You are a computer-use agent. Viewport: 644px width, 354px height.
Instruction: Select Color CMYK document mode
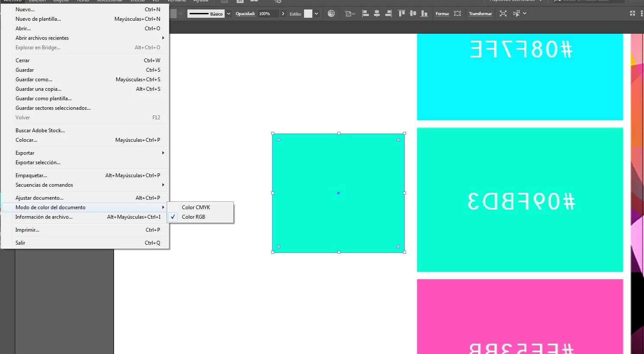click(200, 207)
